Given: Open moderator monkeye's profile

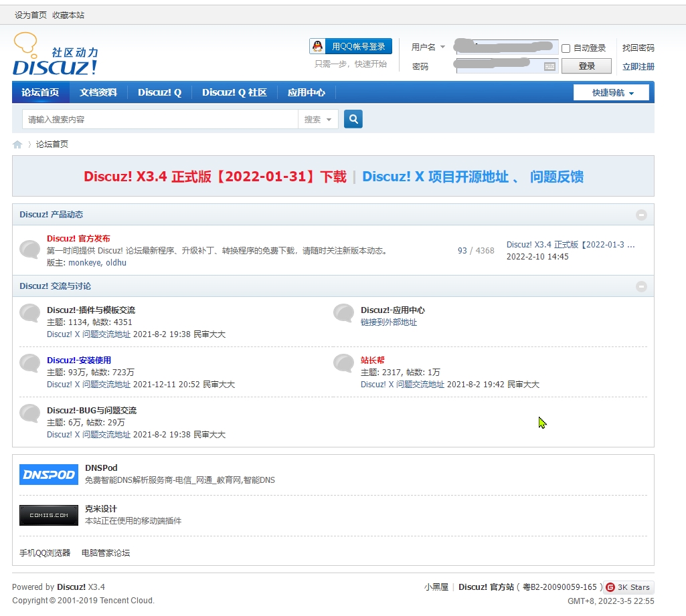Looking at the screenshot, I should point(84,263).
